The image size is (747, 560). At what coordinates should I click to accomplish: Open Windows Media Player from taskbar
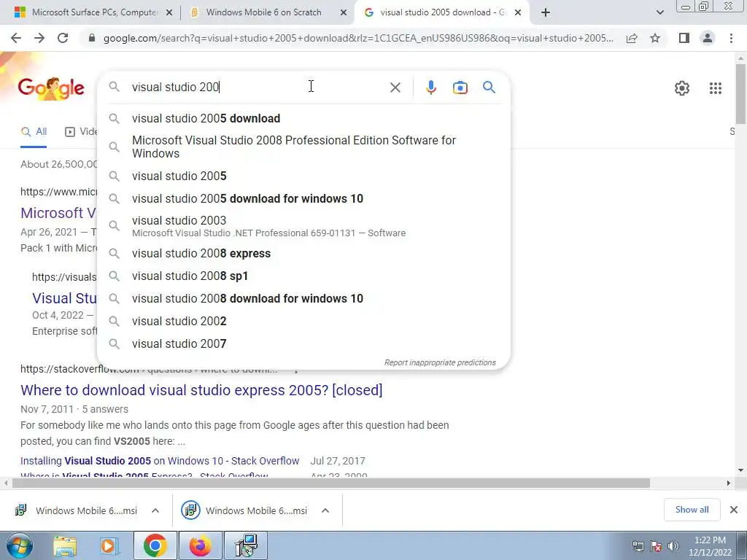(x=109, y=546)
